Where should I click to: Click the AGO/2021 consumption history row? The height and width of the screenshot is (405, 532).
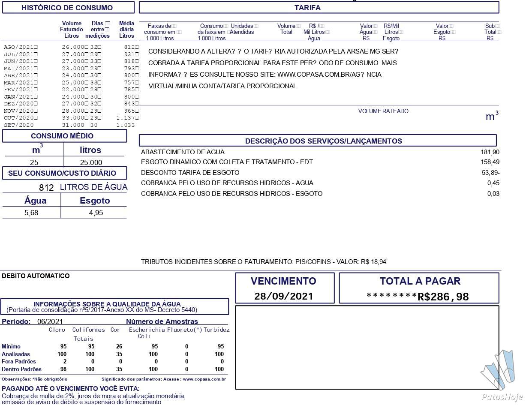coord(71,47)
